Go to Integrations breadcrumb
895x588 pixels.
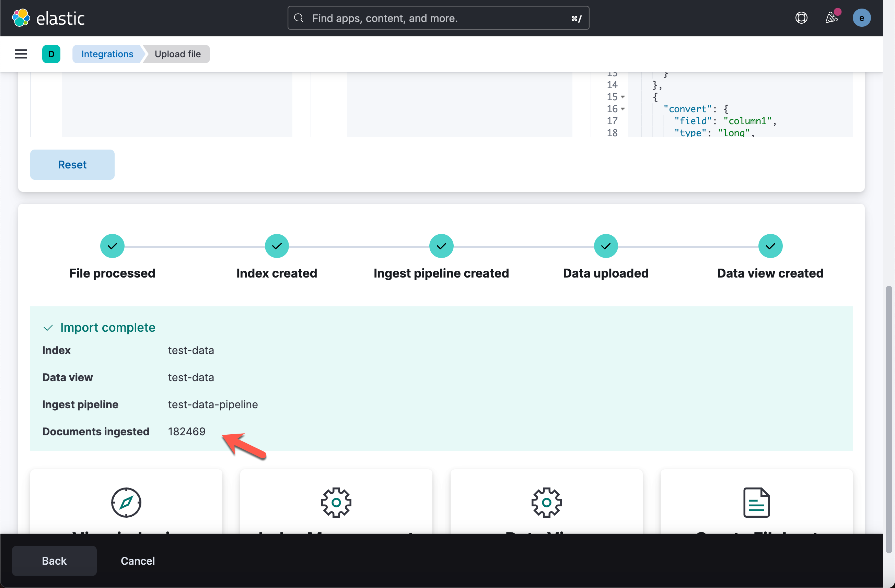pos(107,54)
